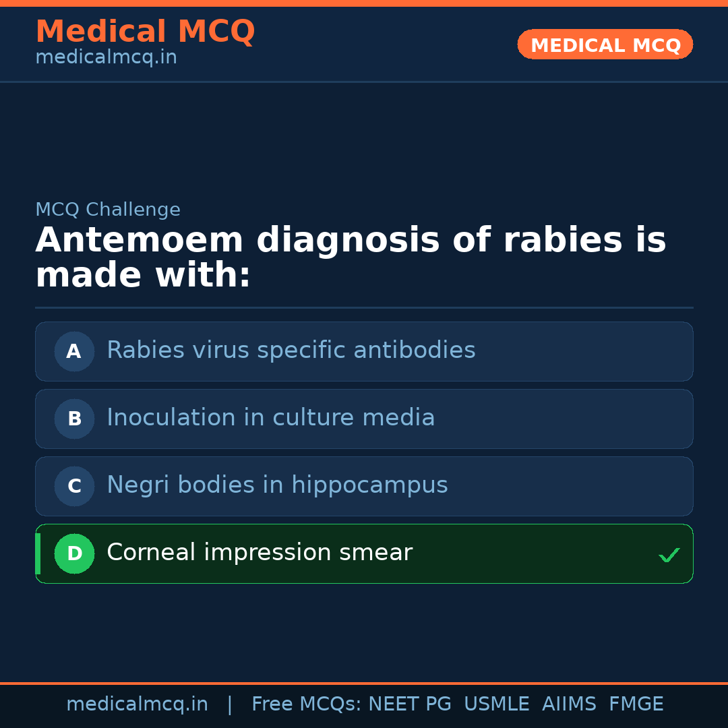Open the Medical MCQ header title
The height and width of the screenshot is (728, 728).
pyautogui.click(x=145, y=32)
